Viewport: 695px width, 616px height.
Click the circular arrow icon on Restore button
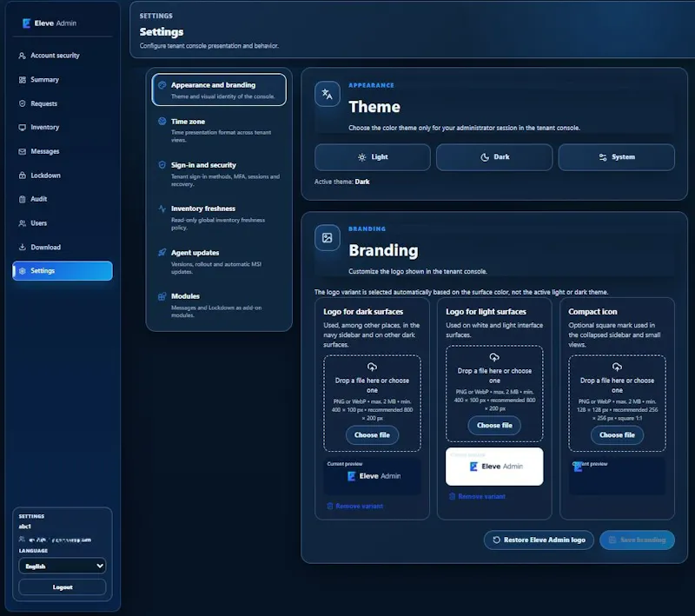496,540
